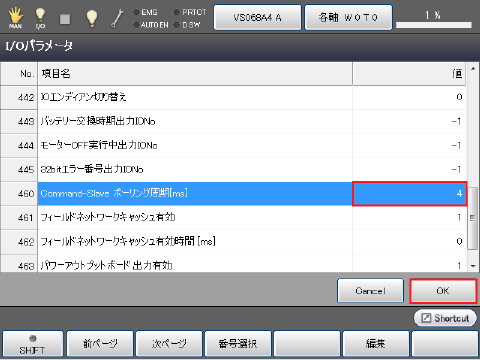The image size is (480, 360).
Task: Click the scrollbar down arrow
Action: pos(473,266)
